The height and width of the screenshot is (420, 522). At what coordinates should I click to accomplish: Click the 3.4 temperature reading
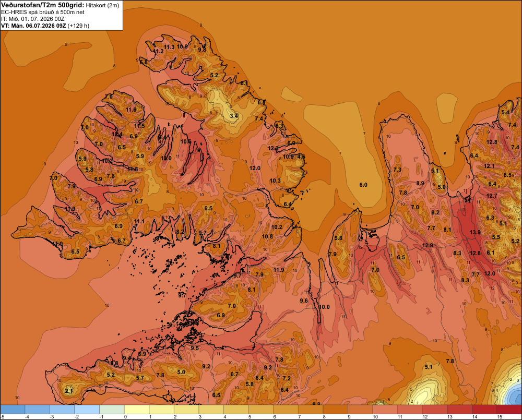234,116
